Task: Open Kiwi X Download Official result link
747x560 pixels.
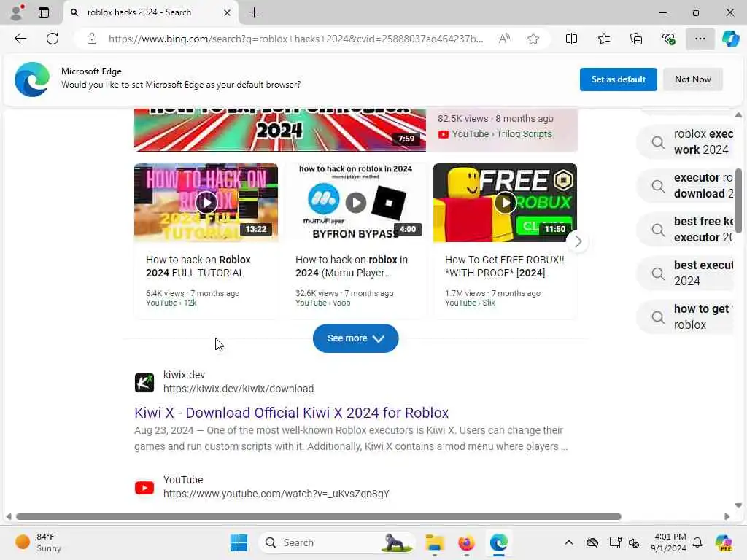Action: coord(291,413)
